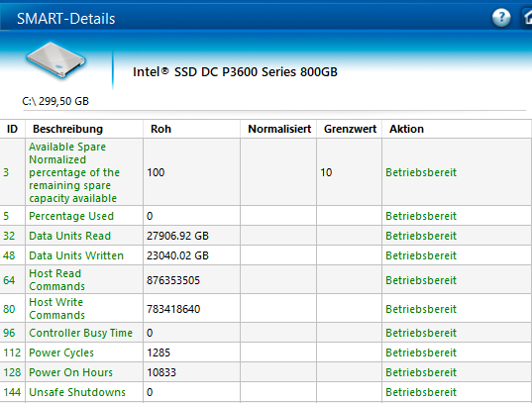Select the Power On Hours attribute
The image size is (532, 403).
[x=70, y=372]
